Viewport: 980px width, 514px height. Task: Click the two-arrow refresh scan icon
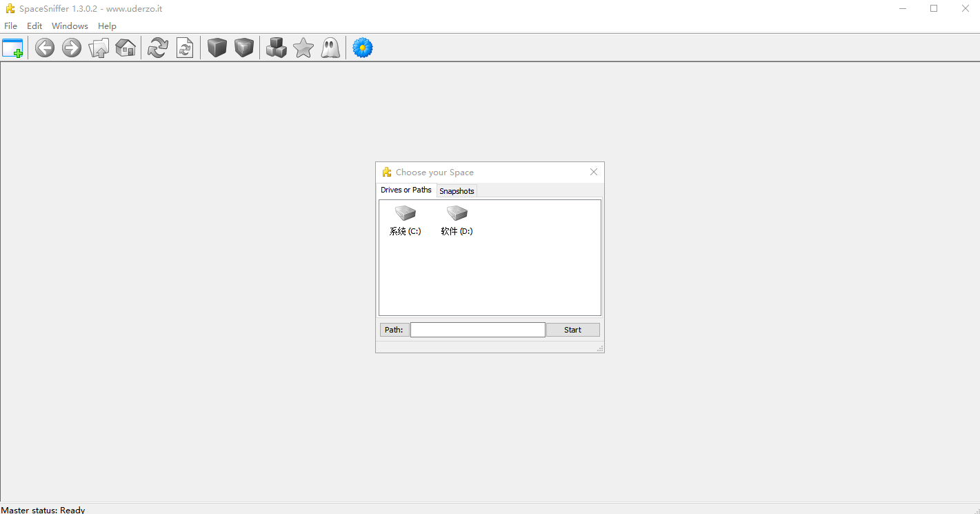158,48
